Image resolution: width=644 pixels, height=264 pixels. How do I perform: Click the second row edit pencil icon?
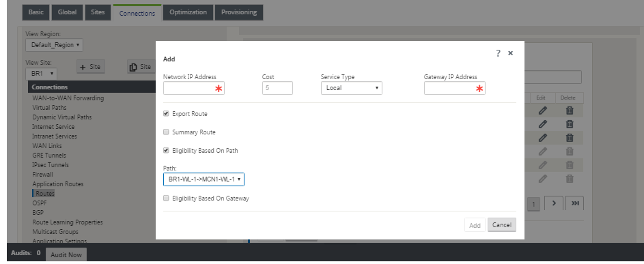click(543, 123)
